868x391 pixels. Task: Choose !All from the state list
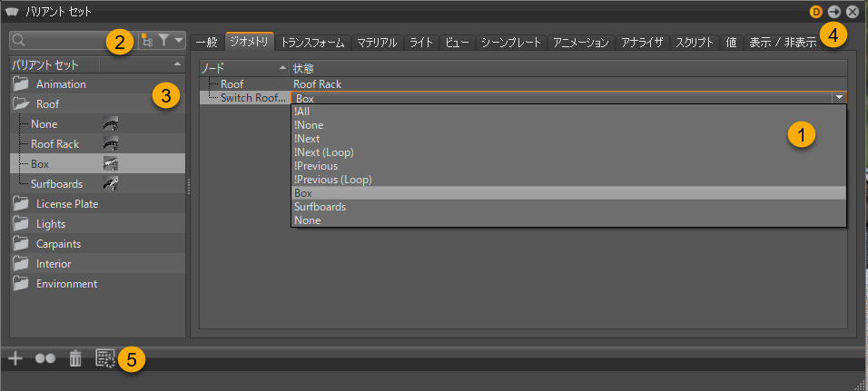tap(568, 112)
